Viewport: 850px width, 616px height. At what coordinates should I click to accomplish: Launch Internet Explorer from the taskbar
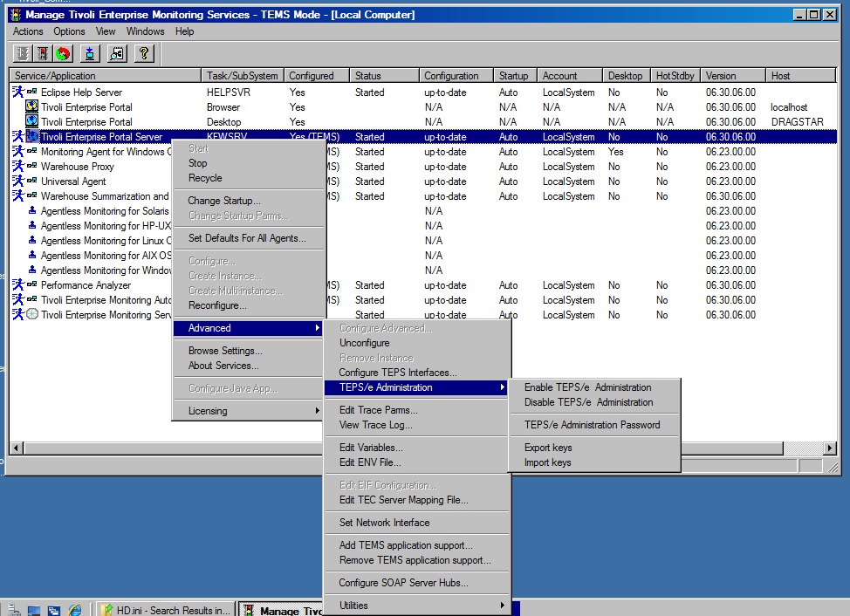75,610
